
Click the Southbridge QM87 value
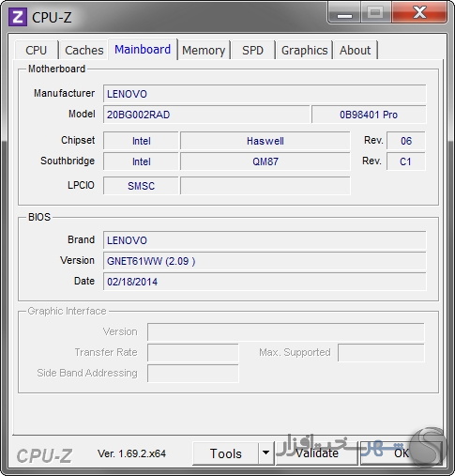pos(265,161)
